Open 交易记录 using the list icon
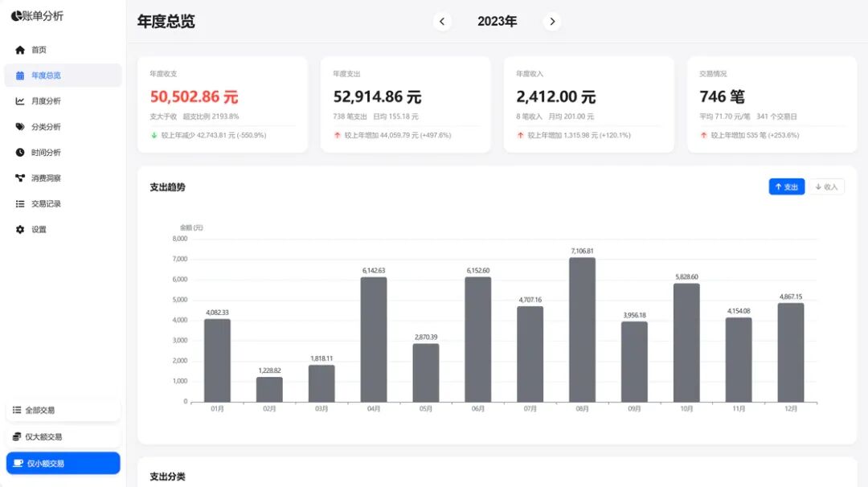 (20, 203)
